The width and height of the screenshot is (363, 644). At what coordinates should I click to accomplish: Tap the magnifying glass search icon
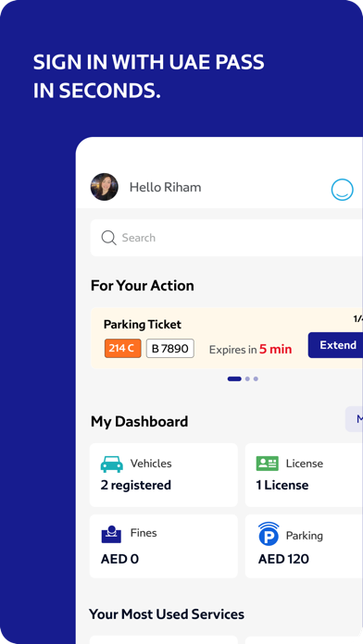click(x=108, y=238)
